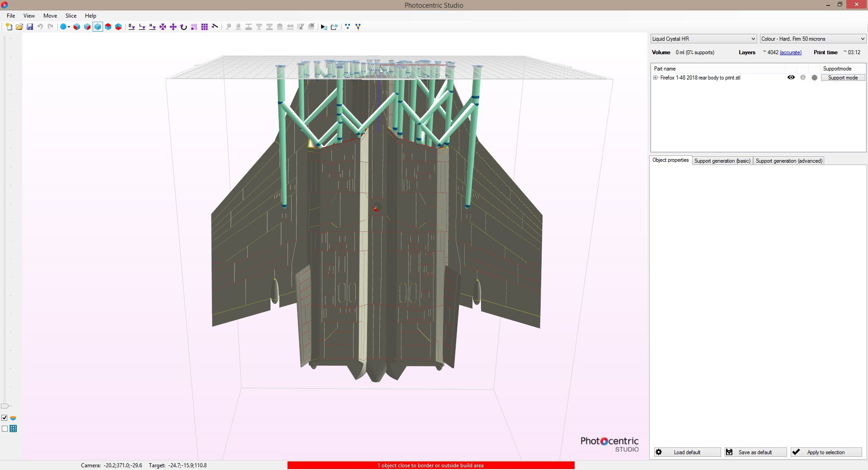Click the grey circle status on Firefox row
Screen dimensions: 868x470
(x=815, y=78)
